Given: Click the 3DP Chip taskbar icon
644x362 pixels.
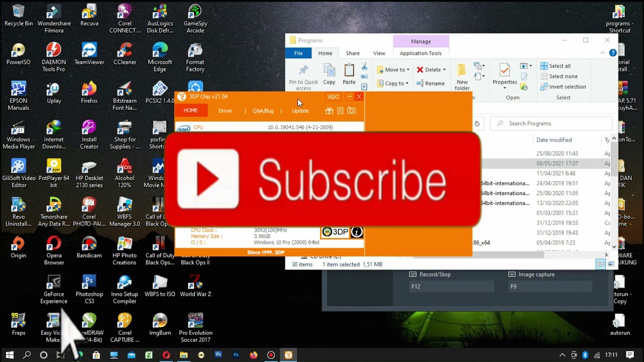Looking at the screenshot, I should pos(288,355).
